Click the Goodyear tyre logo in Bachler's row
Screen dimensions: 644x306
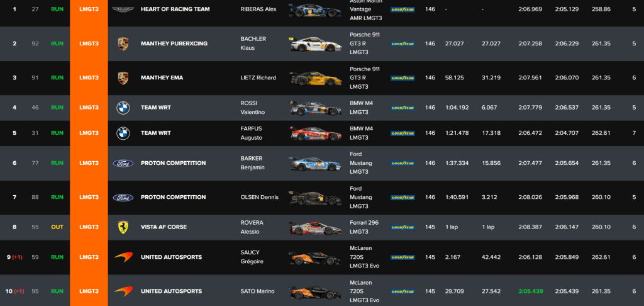402,44
